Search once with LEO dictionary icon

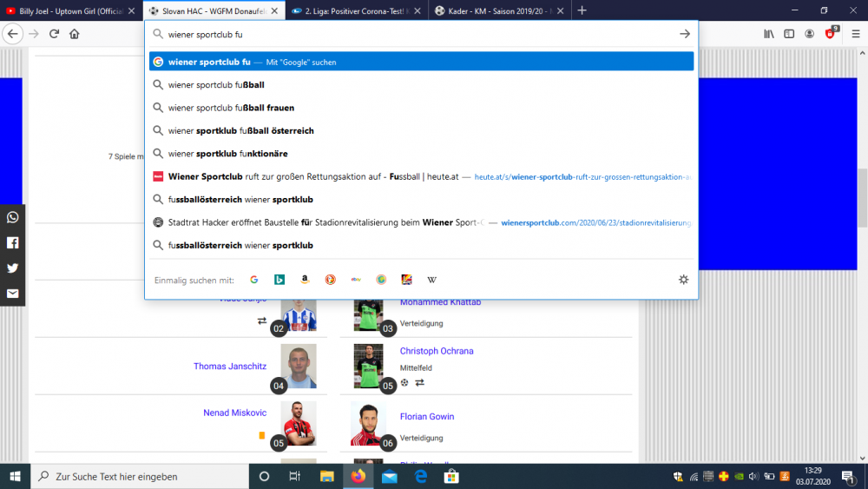(x=406, y=280)
